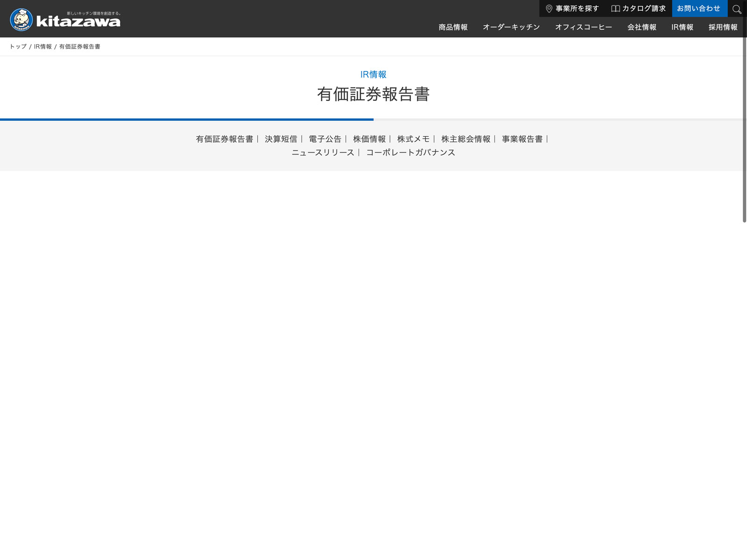Click the book icon for カタログ請求
This screenshot has width=747, height=560.
click(615, 9)
